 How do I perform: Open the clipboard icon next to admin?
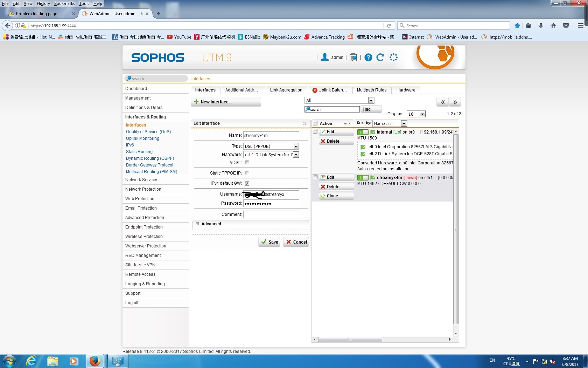[x=353, y=57]
